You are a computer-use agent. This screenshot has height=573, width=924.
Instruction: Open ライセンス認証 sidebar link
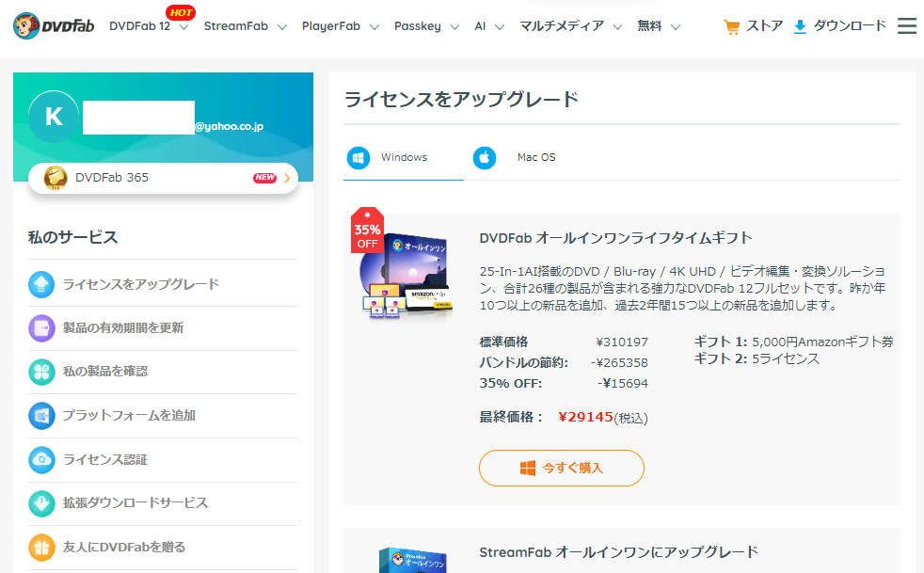coord(104,459)
